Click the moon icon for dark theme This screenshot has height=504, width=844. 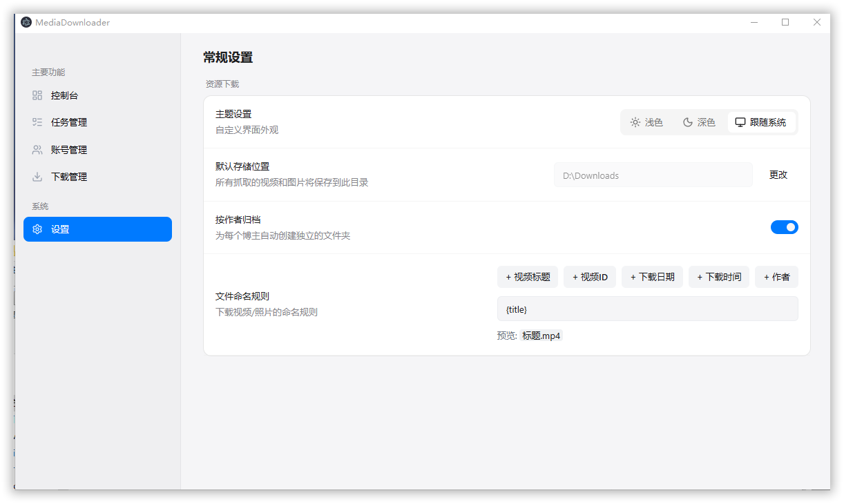click(x=688, y=122)
